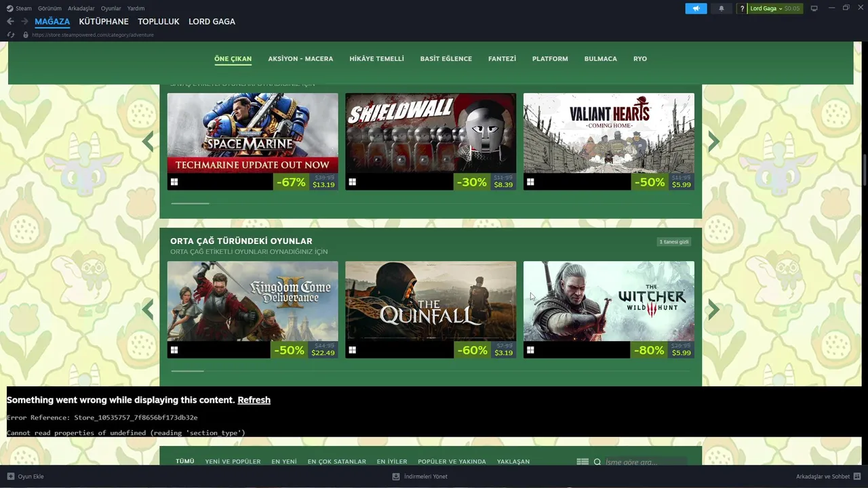868x488 pixels.
Task: Show previous war-tagged games with left arrow
Action: pyautogui.click(x=148, y=141)
